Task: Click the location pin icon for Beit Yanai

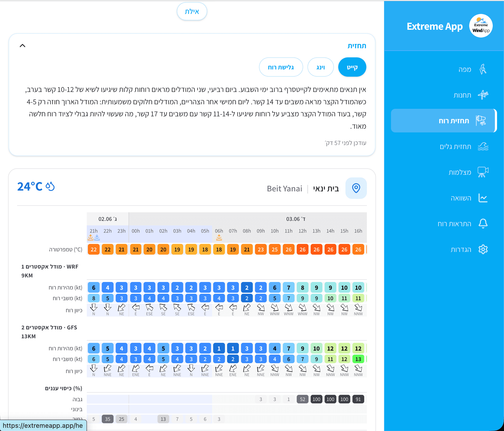Action: [x=356, y=188]
